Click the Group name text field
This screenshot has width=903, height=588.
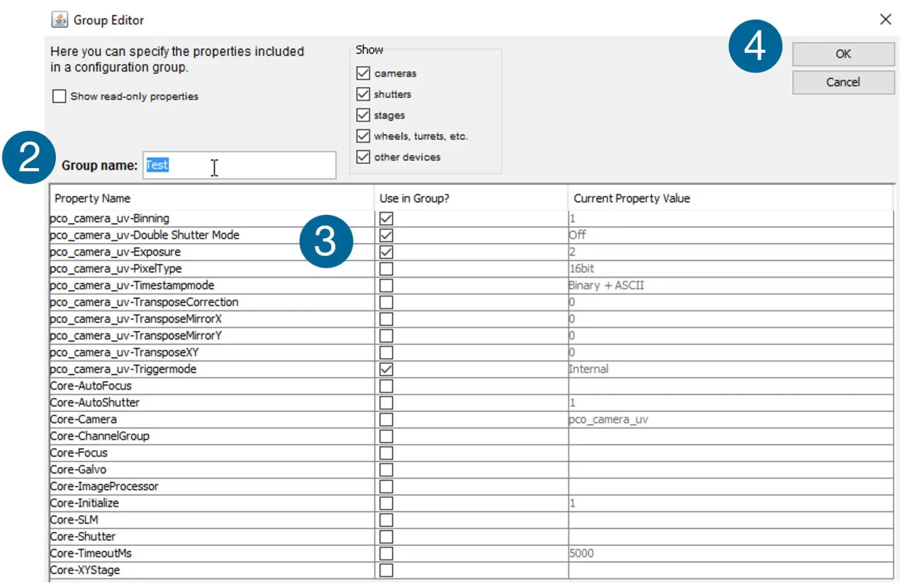(240, 165)
